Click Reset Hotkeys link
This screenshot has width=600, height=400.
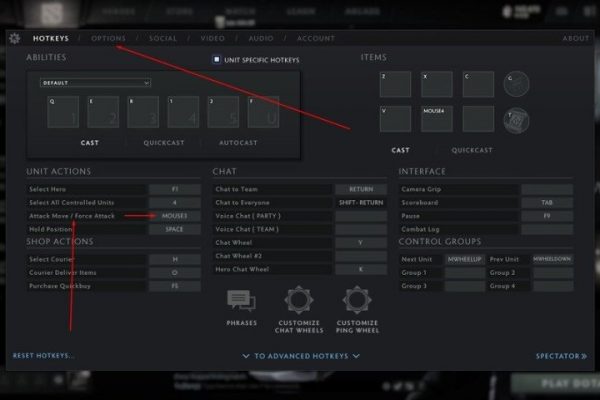click(x=44, y=356)
